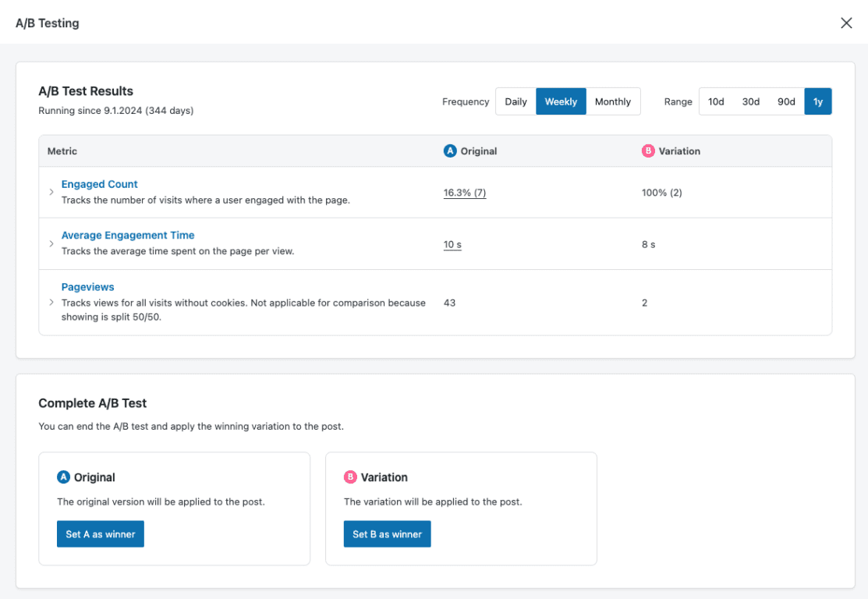Click the pink B badge in table header

(x=648, y=151)
